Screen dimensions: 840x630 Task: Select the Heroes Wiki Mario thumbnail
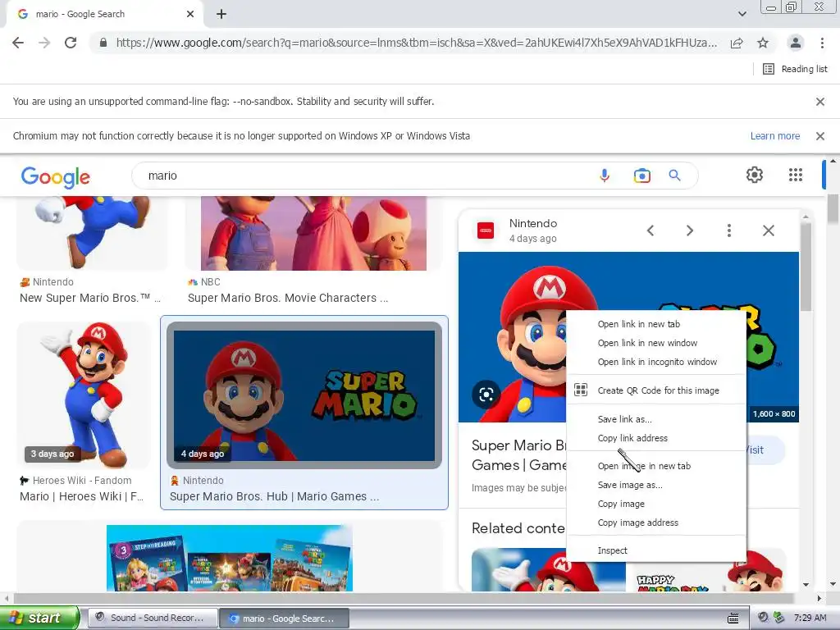click(x=84, y=395)
